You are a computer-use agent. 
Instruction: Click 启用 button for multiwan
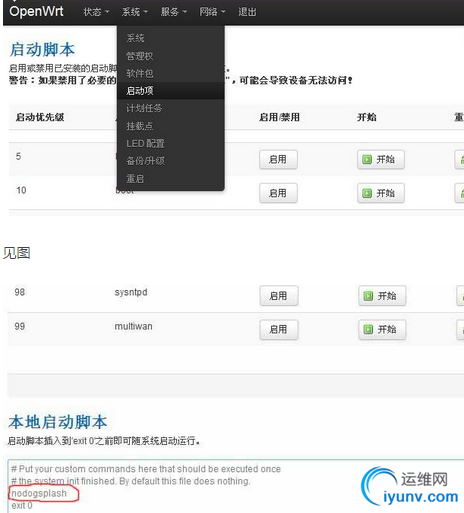tap(279, 330)
